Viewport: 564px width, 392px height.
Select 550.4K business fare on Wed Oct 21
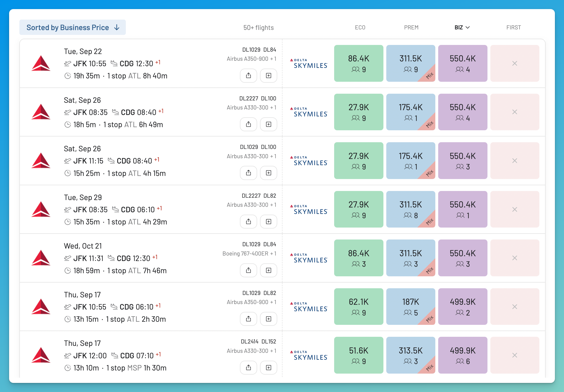[x=463, y=258]
